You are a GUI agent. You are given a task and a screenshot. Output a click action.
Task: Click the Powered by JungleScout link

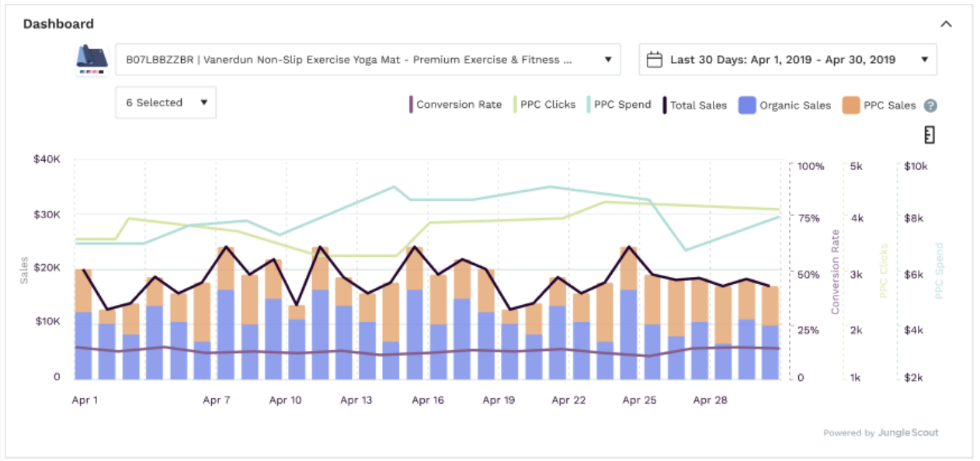coord(881,433)
